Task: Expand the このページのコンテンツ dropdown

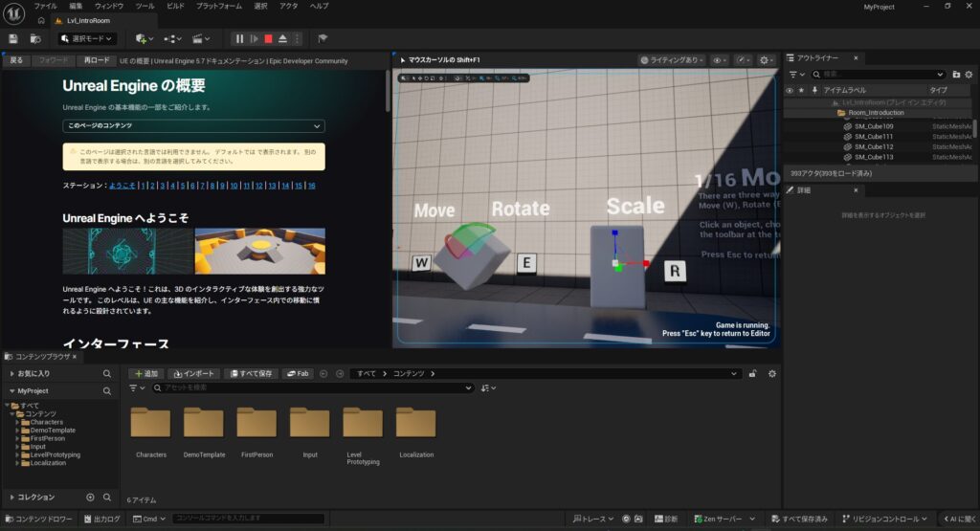Action: coord(193,126)
